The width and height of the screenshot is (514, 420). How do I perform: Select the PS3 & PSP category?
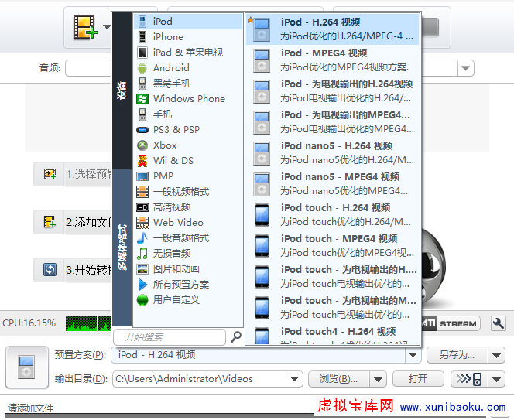pyautogui.click(x=176, y=130)
